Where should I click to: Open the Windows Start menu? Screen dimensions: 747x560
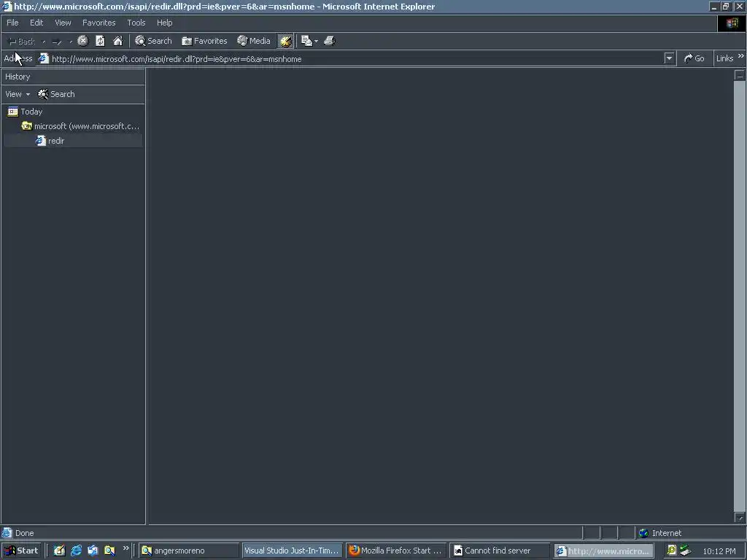click(x=21, y=551)
